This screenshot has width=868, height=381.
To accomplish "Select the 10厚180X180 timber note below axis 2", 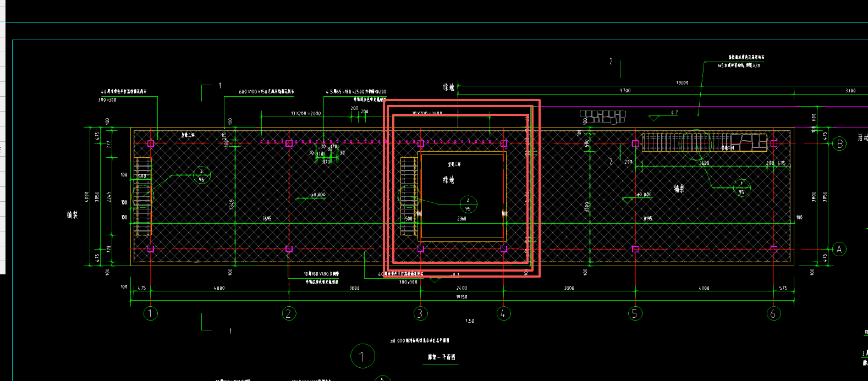I will 321,274.
